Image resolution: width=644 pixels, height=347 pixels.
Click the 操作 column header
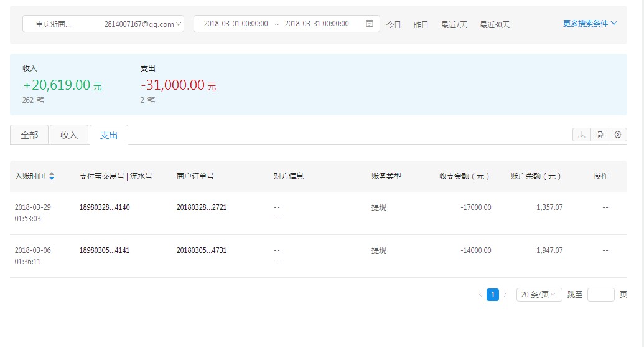[601, 176]
